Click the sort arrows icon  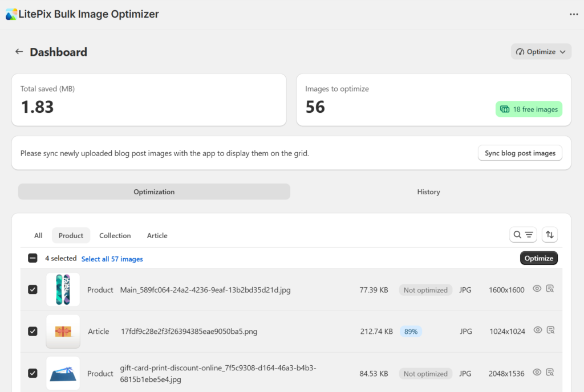(x=550, y=235)
